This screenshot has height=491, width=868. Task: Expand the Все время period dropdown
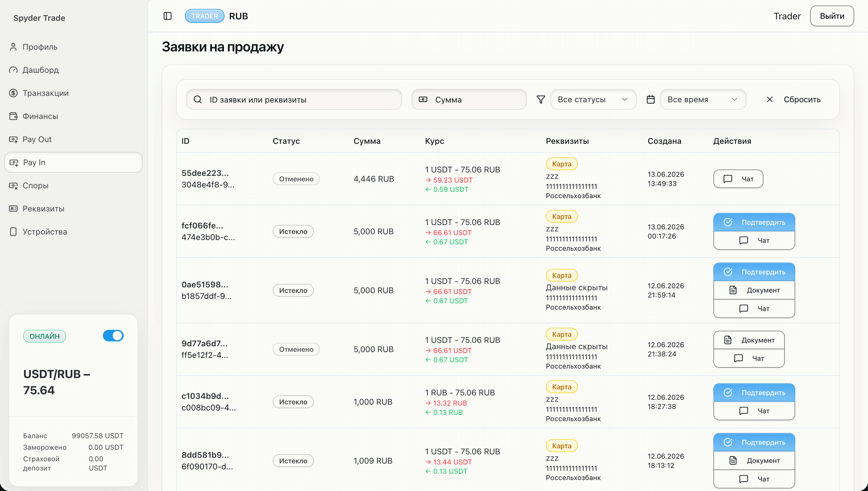pos(703,99)
